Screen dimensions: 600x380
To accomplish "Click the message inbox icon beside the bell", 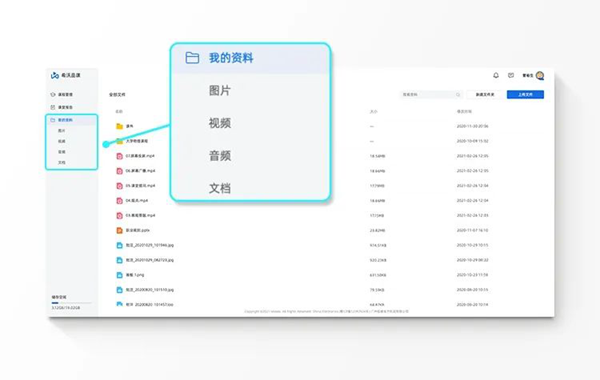I will [x=511, y=75].
